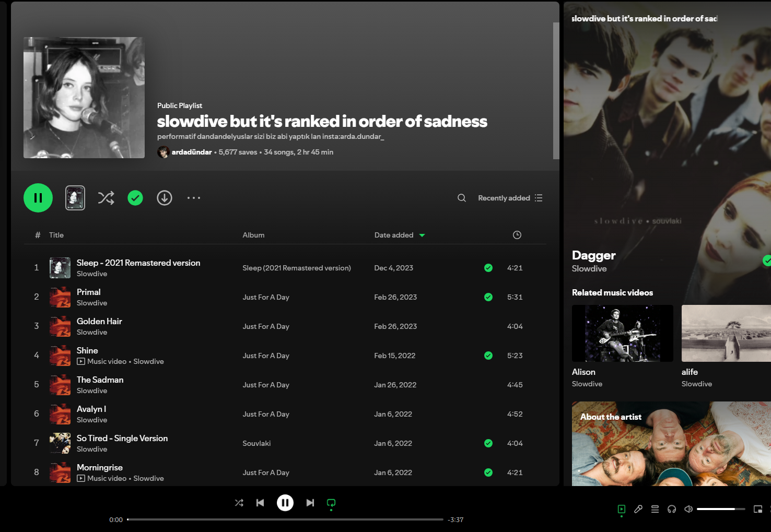Image resolution: width=771 pixels, height=532 pixels.
Task: Toggle the saved checkmark for Shine
Action: (488, 356)
